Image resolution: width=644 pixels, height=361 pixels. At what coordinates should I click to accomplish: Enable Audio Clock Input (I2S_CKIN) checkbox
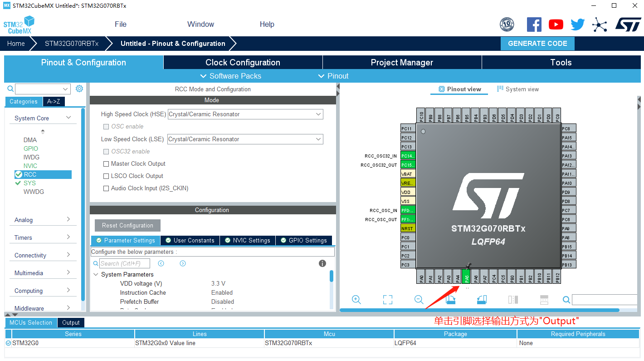coord(106,188)
